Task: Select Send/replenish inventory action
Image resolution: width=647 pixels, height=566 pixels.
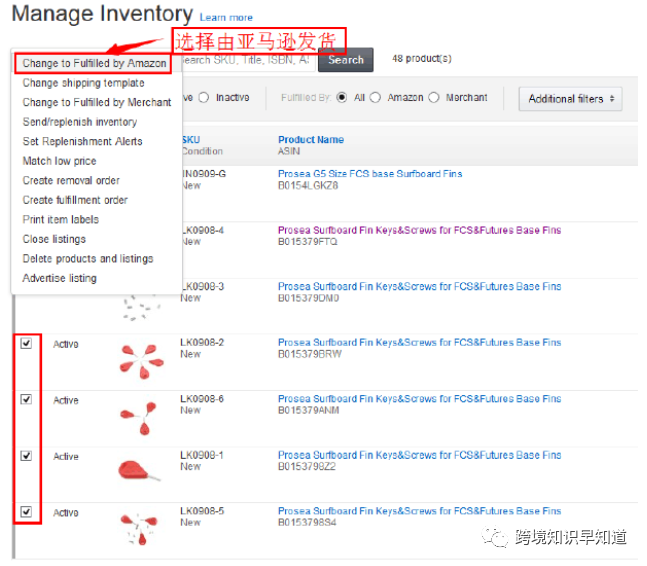Action: coord(80,122)
